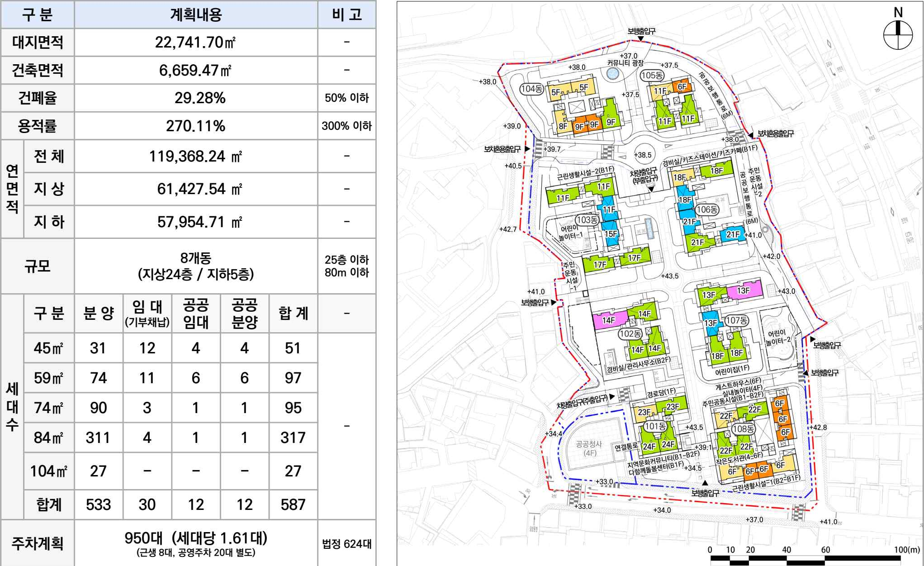Click the +42.7 elevation label
The image size is (924, 566).
coord(508,229)
